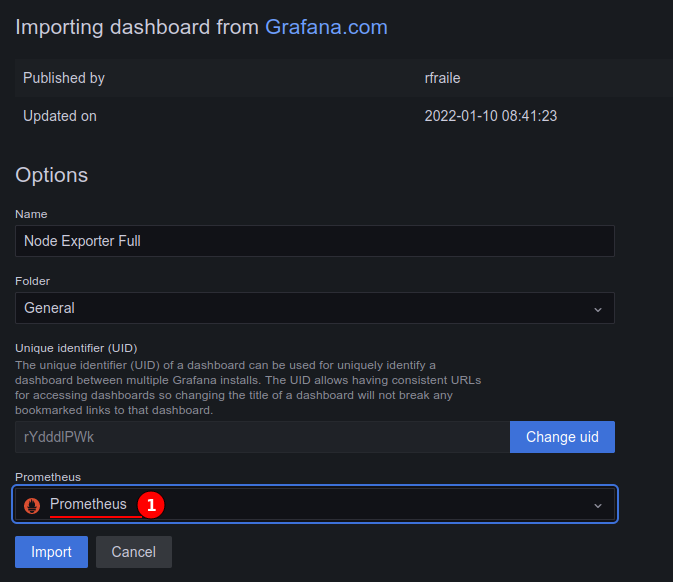
Task: Click the Updated on label
Action: [x=60, y=116]
